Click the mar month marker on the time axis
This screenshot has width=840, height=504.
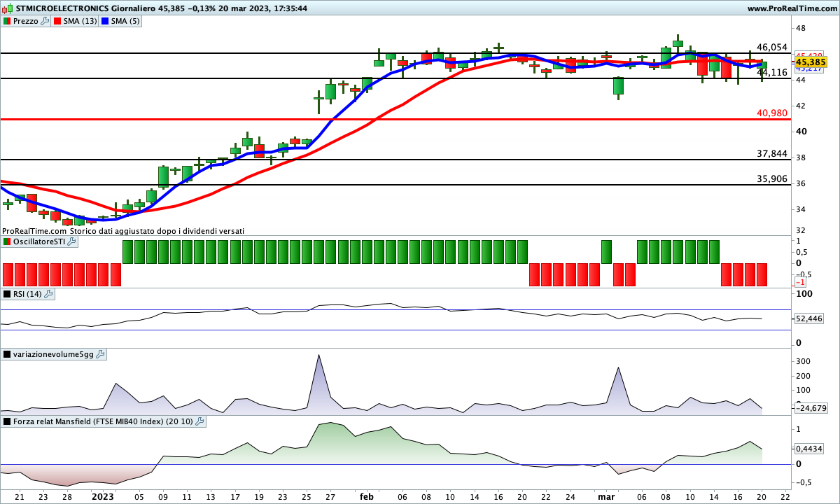click(606, 496)
